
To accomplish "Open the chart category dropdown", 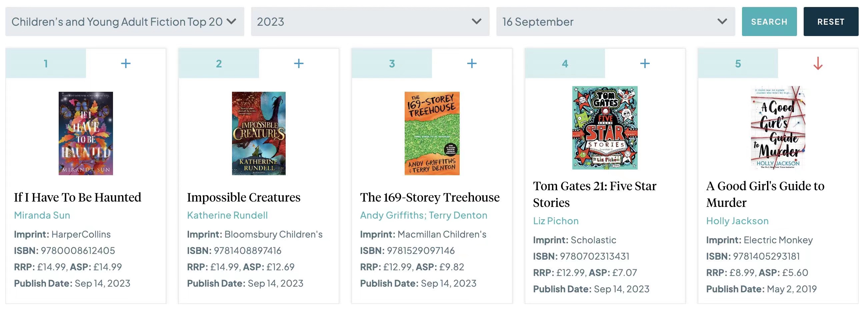I will (125, 22).
